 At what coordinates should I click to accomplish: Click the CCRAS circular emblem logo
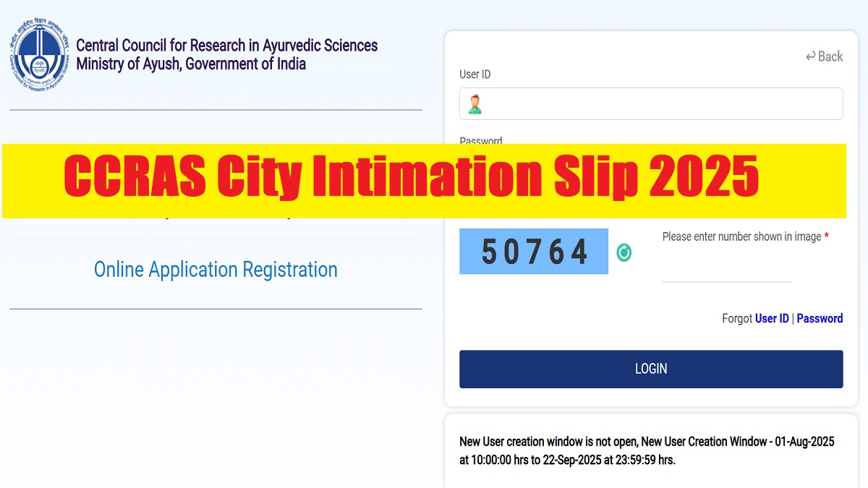click(38, 52)
